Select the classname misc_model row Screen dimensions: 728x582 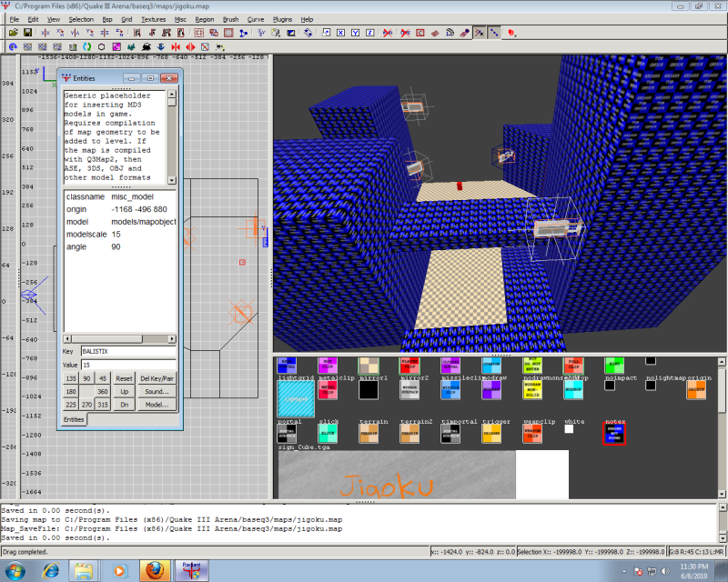coord(120,196)
